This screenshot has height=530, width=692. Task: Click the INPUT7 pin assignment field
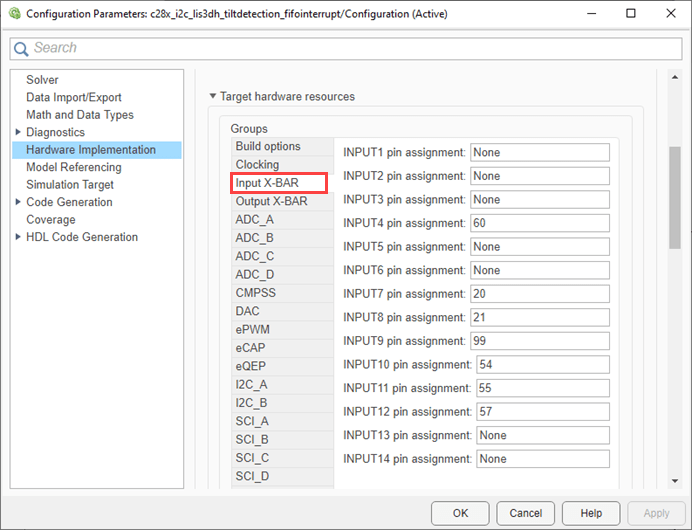pyautogui.click(x=539, y=294)
